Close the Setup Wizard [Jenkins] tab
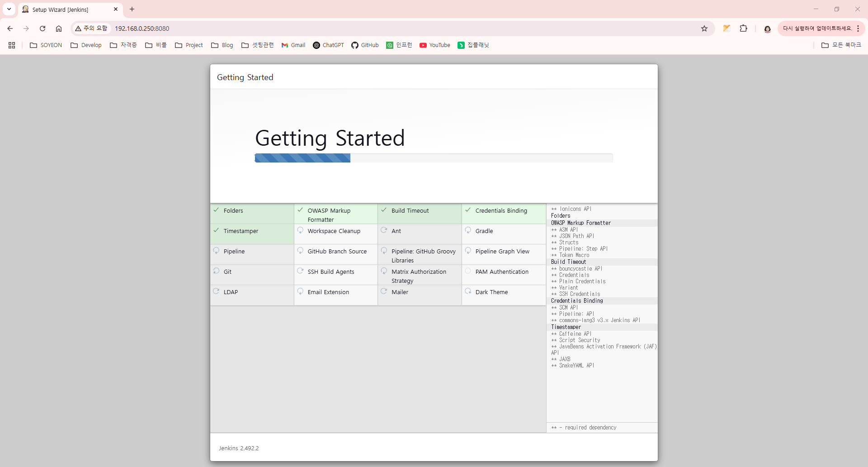The image size is (868, 467). point(116,9)
